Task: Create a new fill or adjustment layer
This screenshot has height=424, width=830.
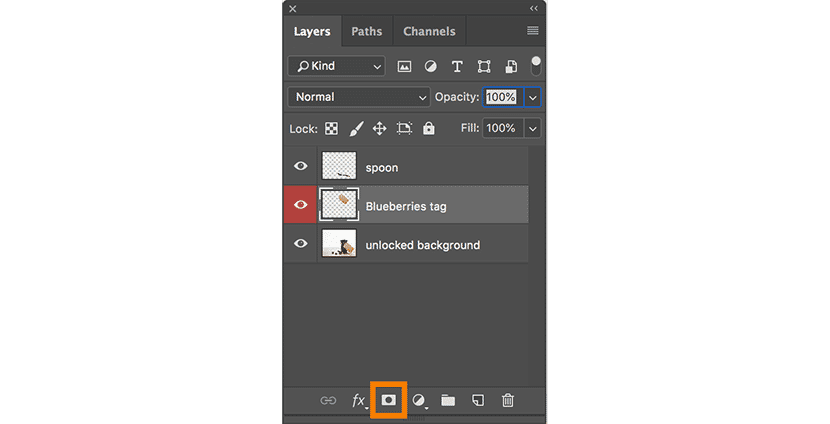Action: coord(419,400)
